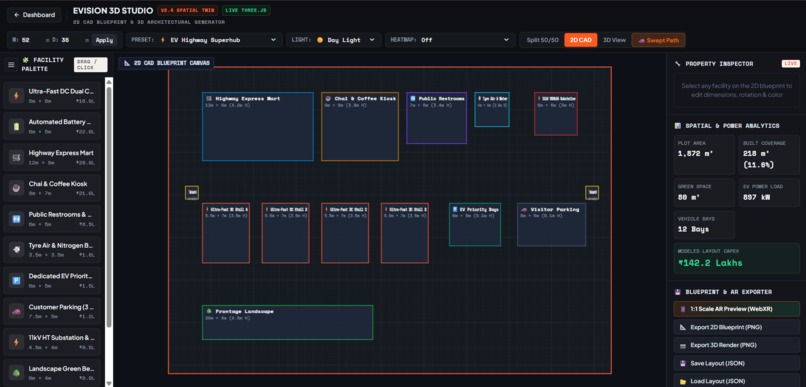
Task: Click the palette scrollbar up arrow
Action: (109, 81)
